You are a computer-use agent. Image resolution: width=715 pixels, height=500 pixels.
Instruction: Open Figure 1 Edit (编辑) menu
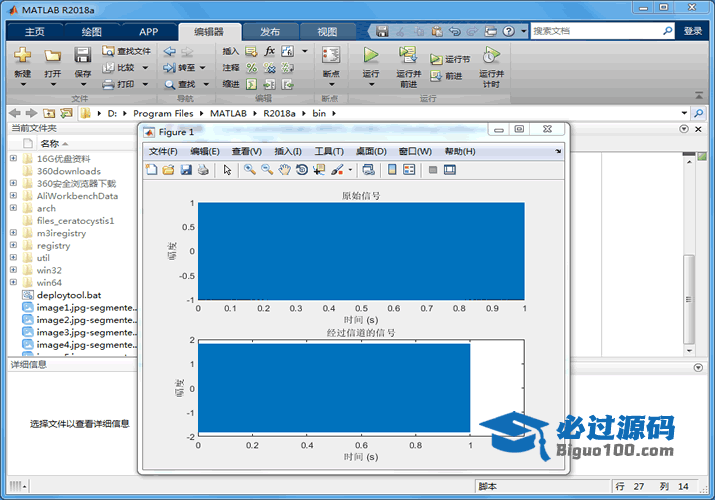(204, 151)
